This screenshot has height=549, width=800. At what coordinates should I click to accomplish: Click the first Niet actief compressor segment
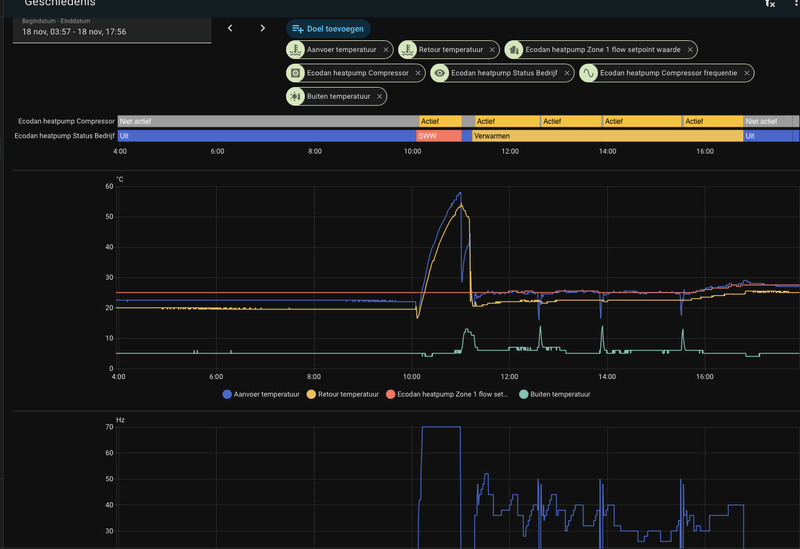[268, 121]
